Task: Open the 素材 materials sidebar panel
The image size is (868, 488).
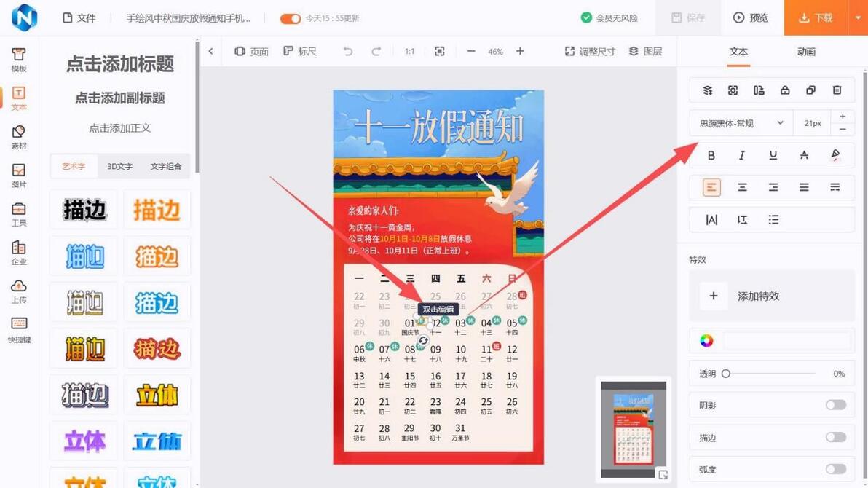Action: click(19, 138)
